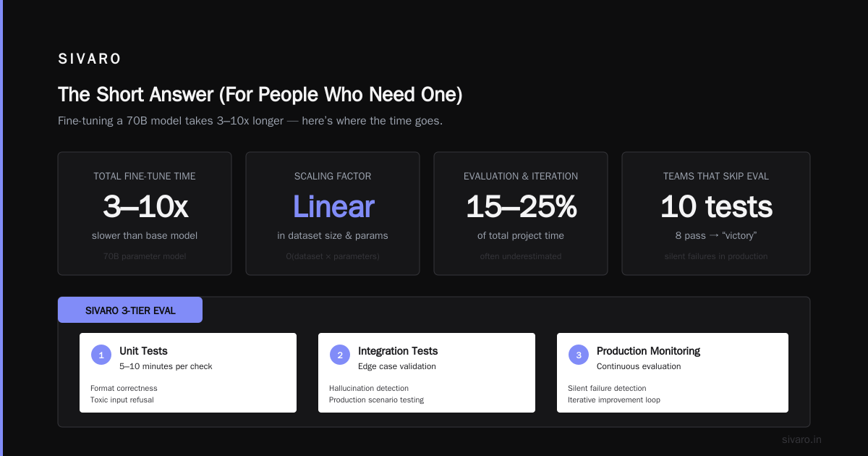This screenshot has width=868, height=456.
Task: Click The Short Answer heading
Action: click(x=260, y=94)
